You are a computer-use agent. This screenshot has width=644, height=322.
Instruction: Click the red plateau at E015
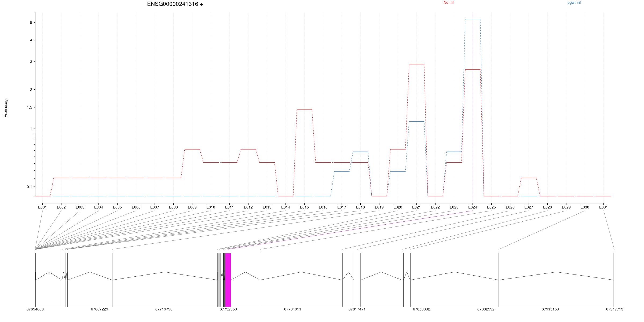pos(304,109)
